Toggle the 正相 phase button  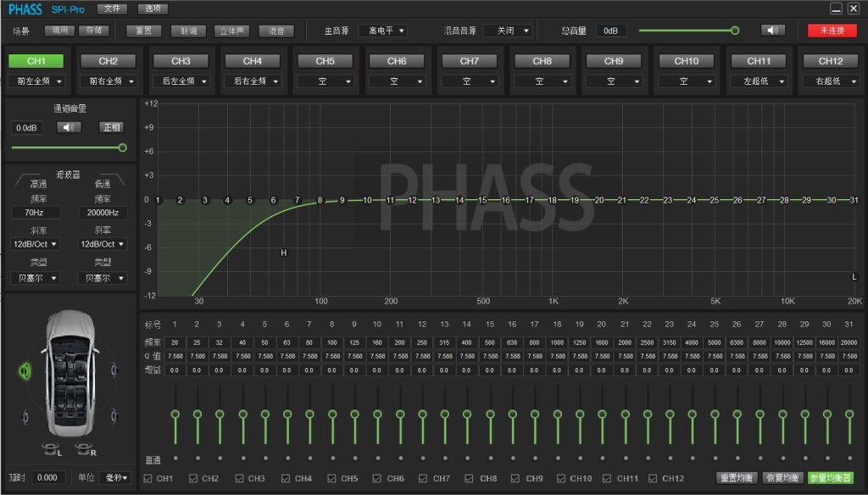112,127
